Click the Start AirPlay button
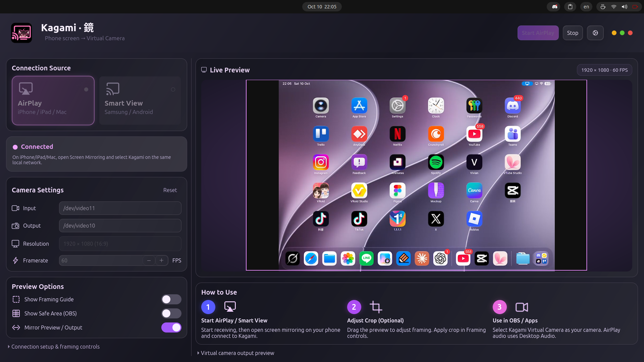 click(538, 33)
